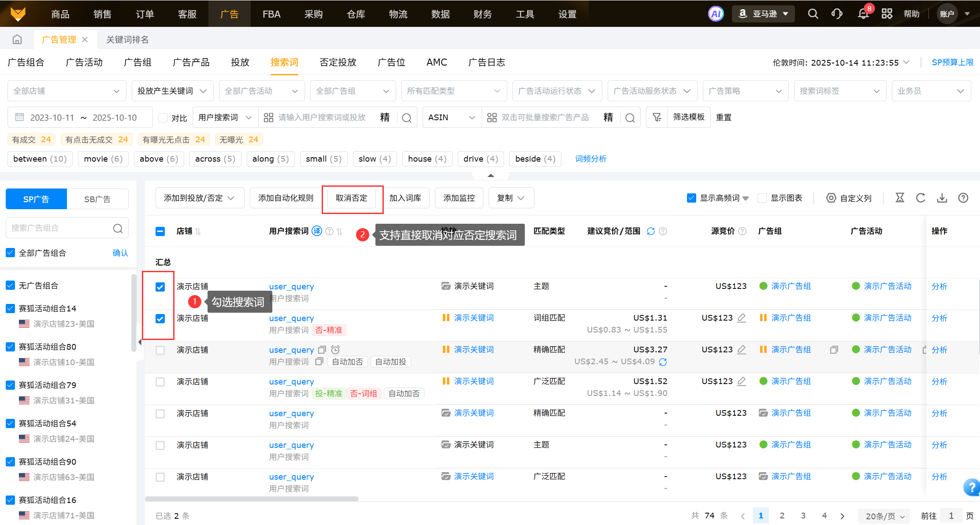The width and height of the screenshot is (980, 525).
Task: Enable the 显示图表 checkbox
Action: [762, 198]
